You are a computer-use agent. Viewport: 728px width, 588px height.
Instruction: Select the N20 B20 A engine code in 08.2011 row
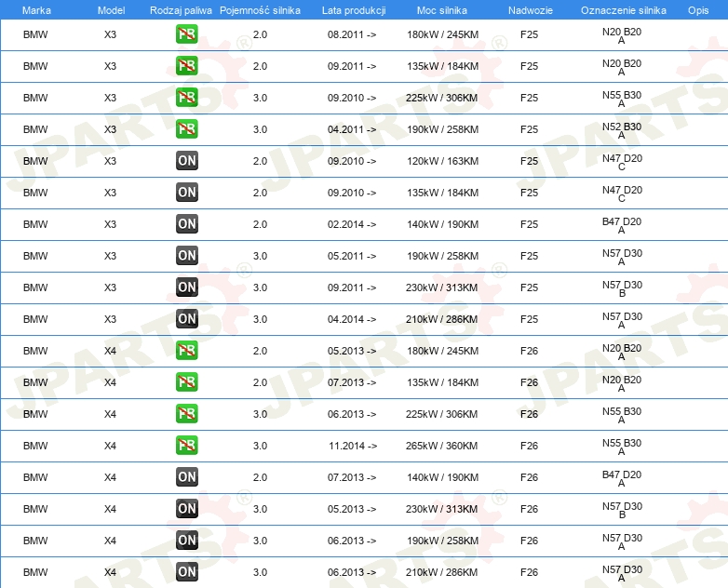point(622,35)
